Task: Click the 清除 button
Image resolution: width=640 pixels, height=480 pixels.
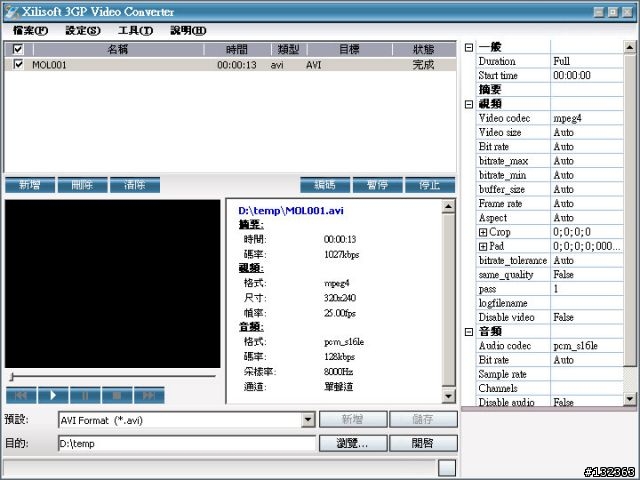Action: [x=135, y=185]
